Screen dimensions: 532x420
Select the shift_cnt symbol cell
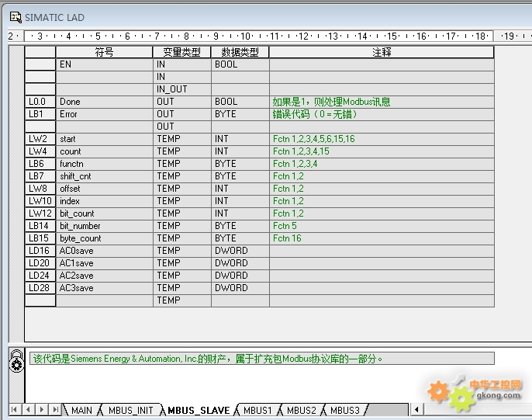coord(104,176)
